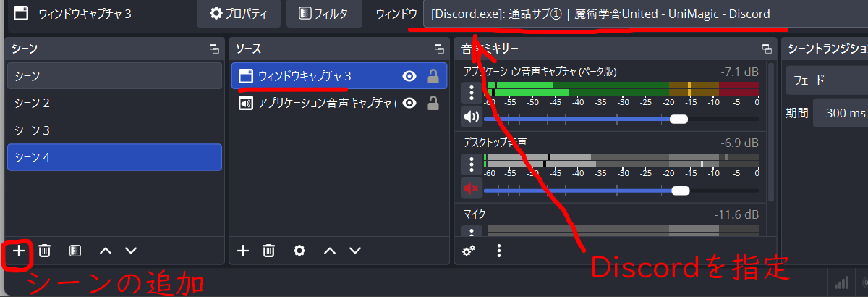Add a new source with plus icon
The width and height of the screenshot is (868, 297).
[x=243, y=251]
